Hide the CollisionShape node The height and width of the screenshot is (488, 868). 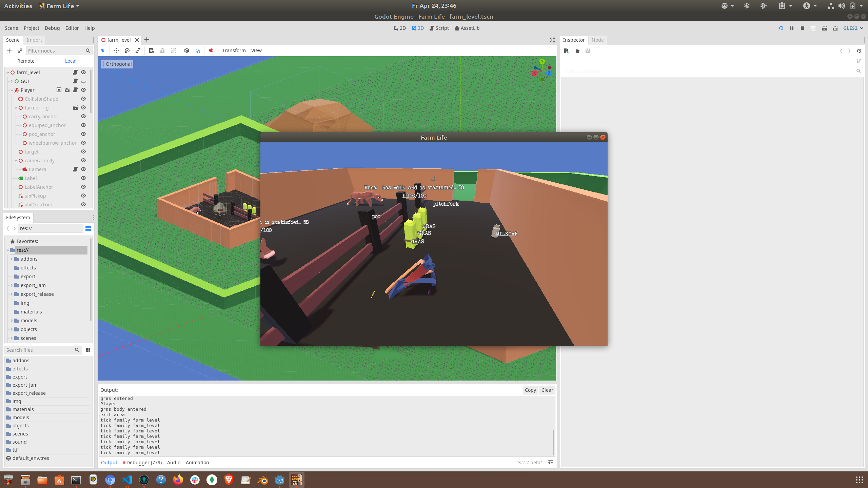[83, 99]
